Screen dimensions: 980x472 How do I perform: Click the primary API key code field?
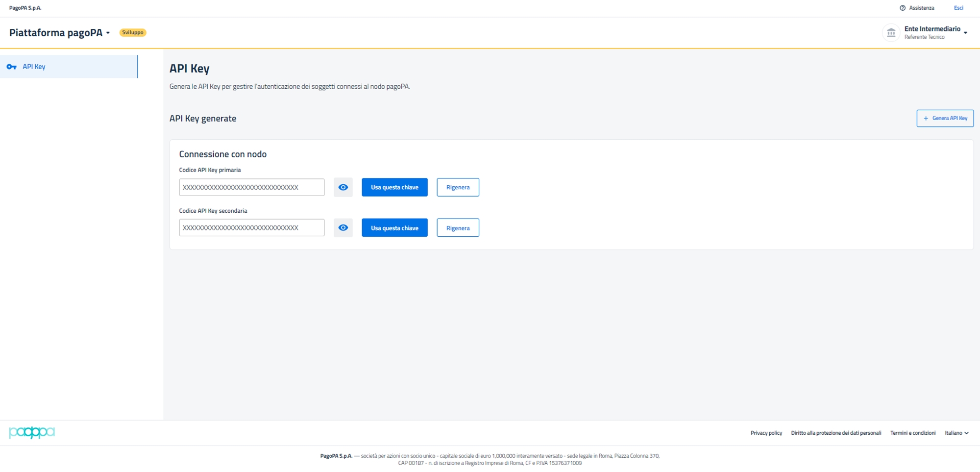click(x=251, y=187)
